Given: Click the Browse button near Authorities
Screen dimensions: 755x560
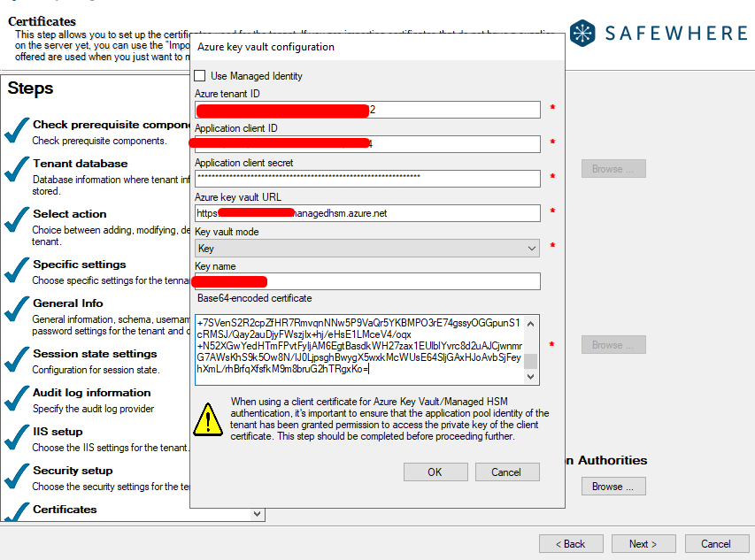Looking at the screenshot, I should pos(613,486).
